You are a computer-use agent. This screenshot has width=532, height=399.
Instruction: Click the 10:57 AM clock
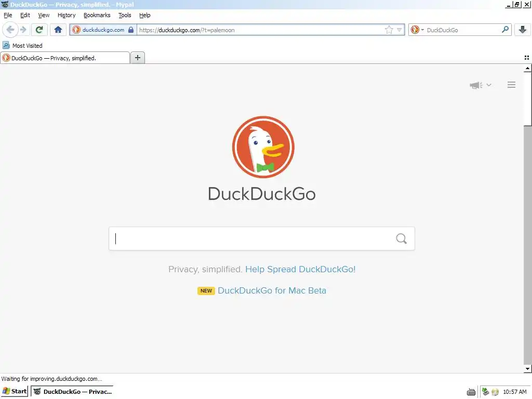[515, 392]
